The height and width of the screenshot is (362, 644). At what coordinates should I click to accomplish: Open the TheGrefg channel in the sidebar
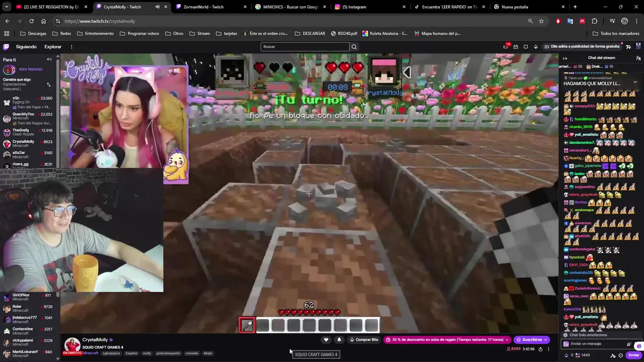coord(28,133)
